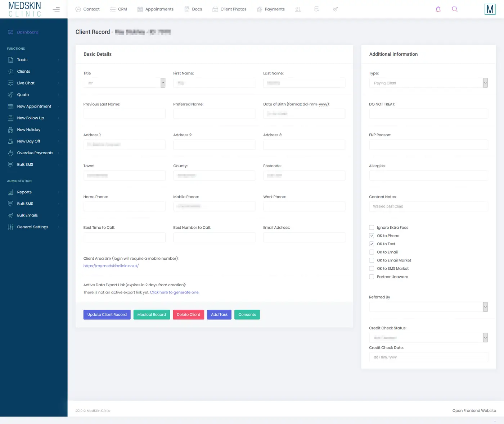Expand the New Appointment sidebar menu
Image resolution: width=504 pixels, height=424 pixels.
click(33, 106)
